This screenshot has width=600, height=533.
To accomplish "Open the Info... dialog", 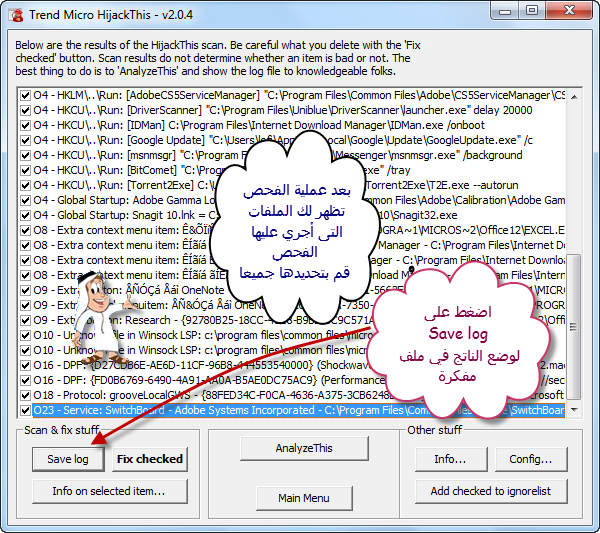I will pyautogui.click(x=451, y=459).
